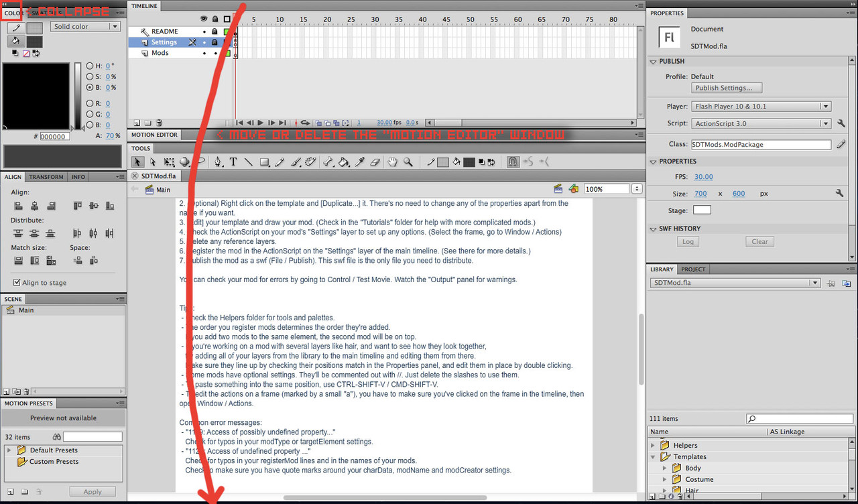This screenshot has height=504, width=858.
Task: Pick the Eyedropper tool
Action: pyautogui.click(x=360, y=162)
